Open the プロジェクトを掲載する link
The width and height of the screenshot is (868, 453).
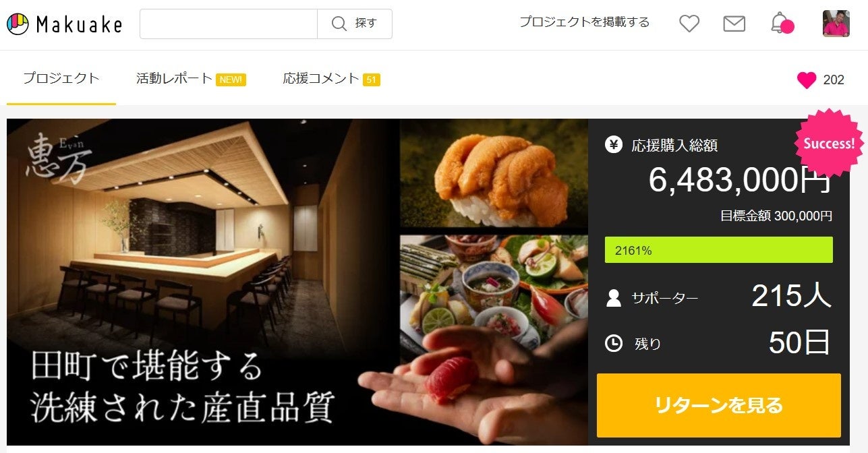[x=584, y=22]
